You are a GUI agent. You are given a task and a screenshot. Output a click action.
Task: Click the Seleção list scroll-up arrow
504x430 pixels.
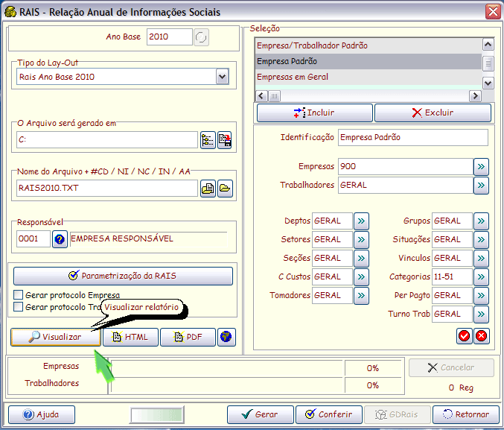pyautogui.click(x=488, y=44)
